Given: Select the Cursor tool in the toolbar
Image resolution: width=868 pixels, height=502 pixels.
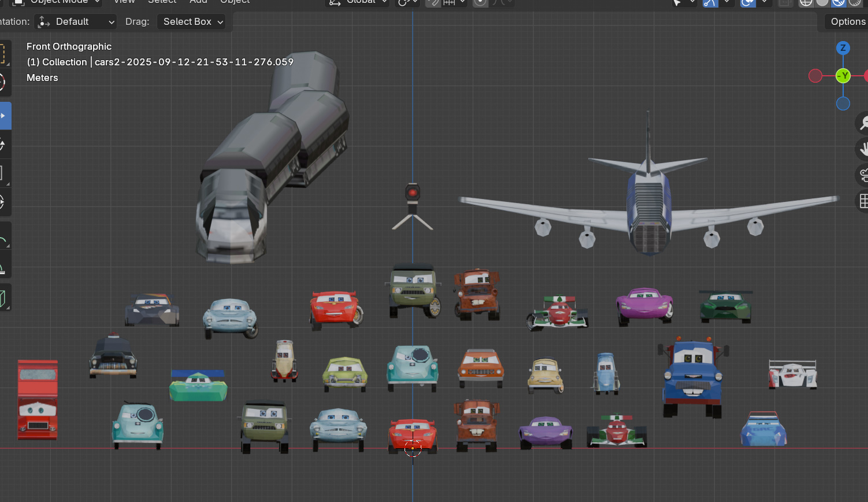Looking at the screenshot, I should [x=5, y=82].
